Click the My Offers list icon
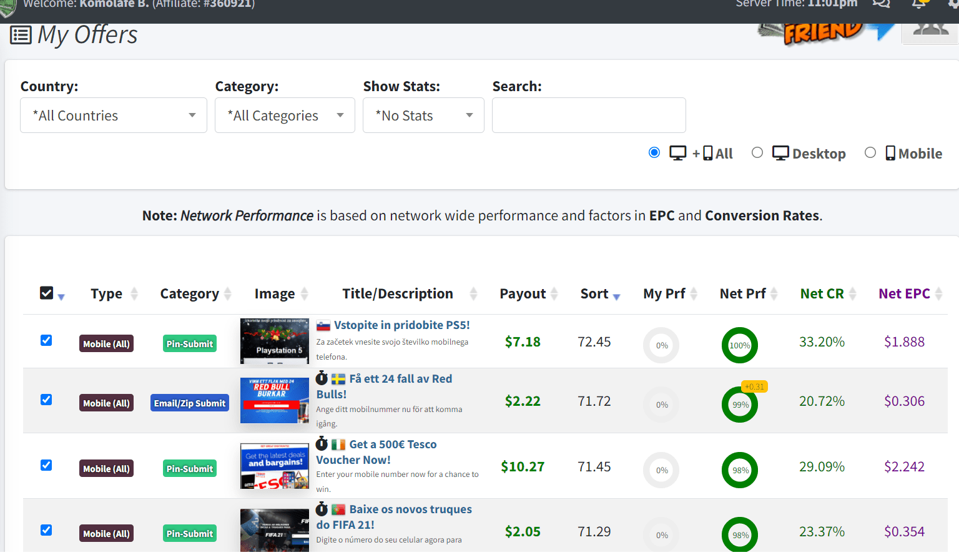The width and height of the screenshot is (959, 560). point(21,35)
